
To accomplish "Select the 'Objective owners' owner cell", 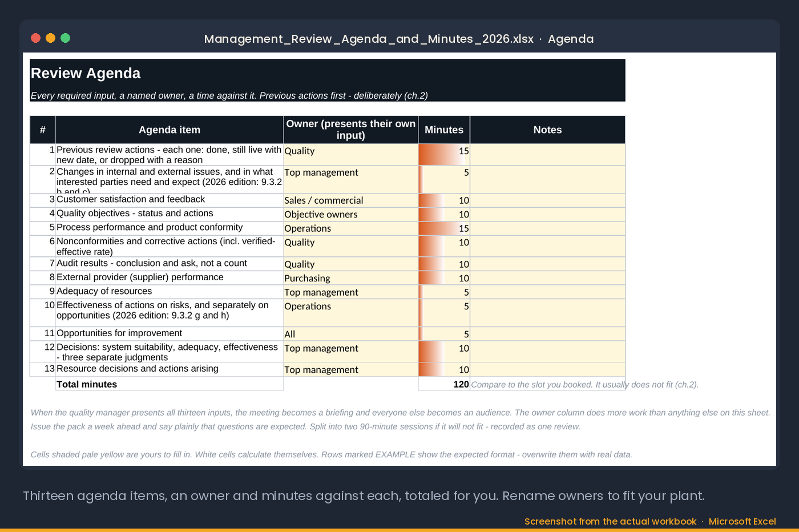I will (x=351, y=214).
